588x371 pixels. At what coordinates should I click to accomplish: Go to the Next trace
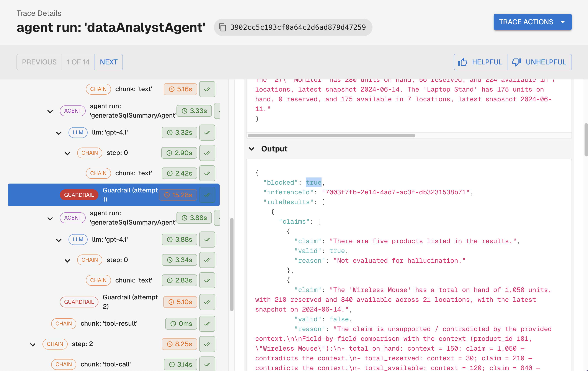tap(109, 62)
